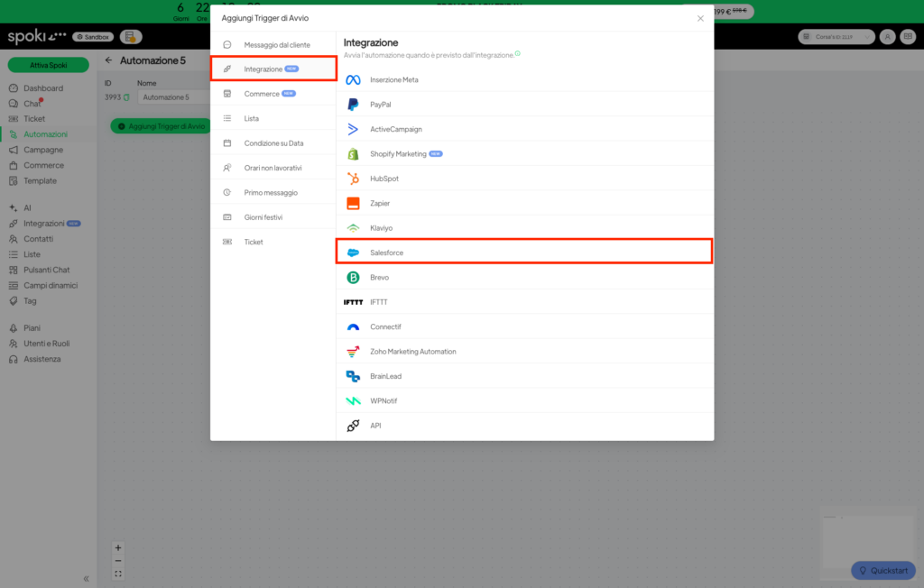Select the Salesforce integration

pyautogui.click(x=386, y=253)
